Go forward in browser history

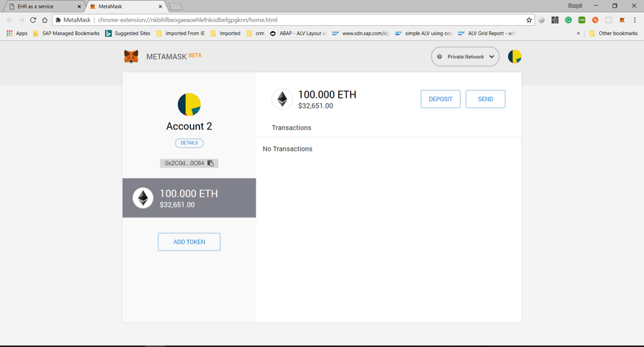pyautogui.click(x=21, y=20)
